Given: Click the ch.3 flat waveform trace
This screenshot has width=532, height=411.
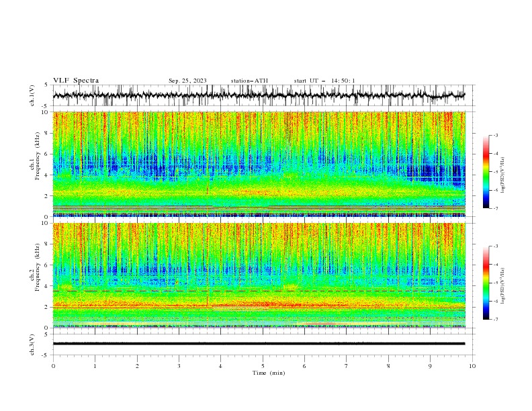Looking at the screenshot, I should click(x=259, y=344).
